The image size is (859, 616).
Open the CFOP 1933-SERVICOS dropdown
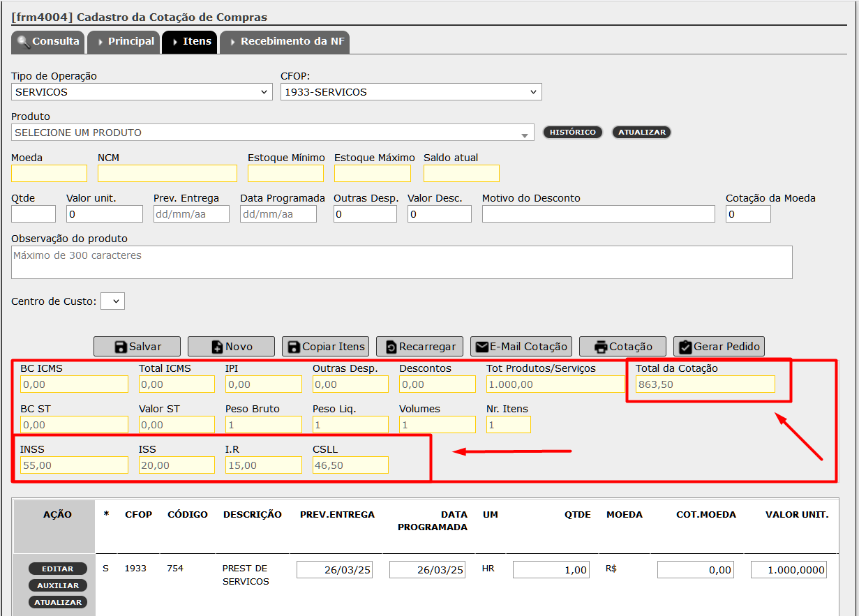[x=411, y=92]
